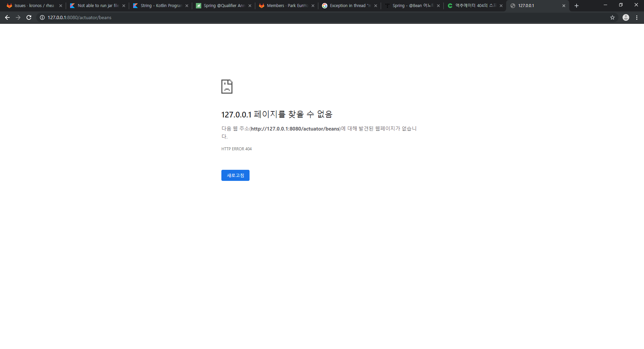Click the sad page error icon
This screenshot has width=644, height=349.
227,87
